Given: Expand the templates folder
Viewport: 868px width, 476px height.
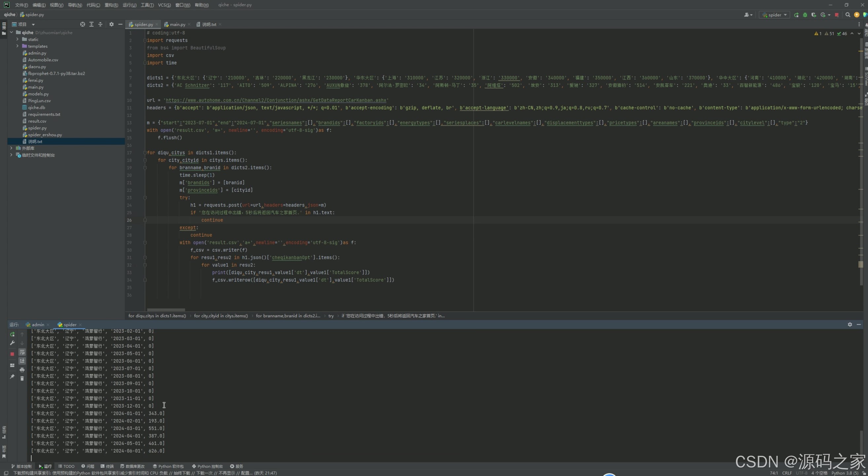Looking at the screenshot, I should pyautogui.click(x=18, y=46).
